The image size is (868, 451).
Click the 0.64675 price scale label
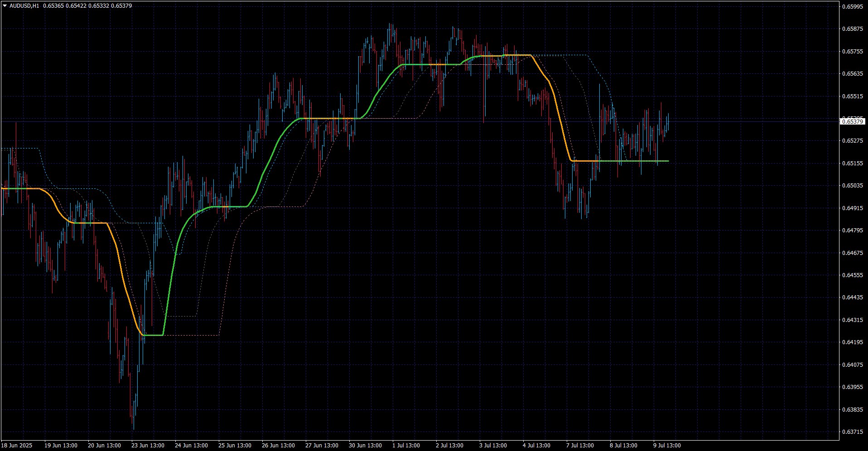click(x=852, y=253)
